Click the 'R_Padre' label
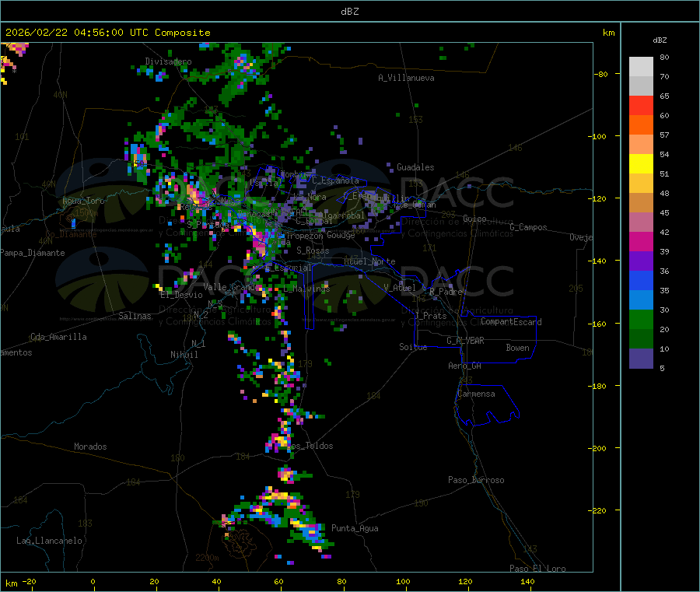Viewport: 700px width, 592px height. point(446,292)
